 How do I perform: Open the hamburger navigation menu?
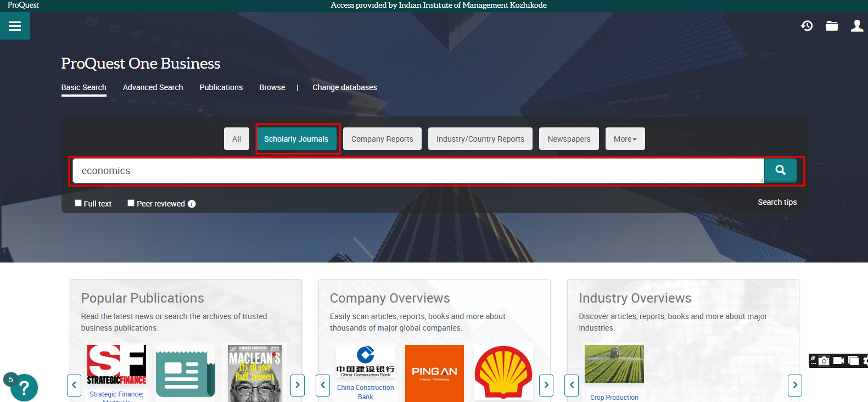(x=15, y=26)
